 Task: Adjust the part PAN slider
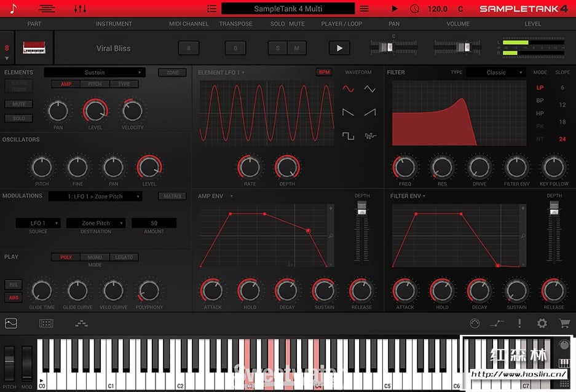click(393, 47)
